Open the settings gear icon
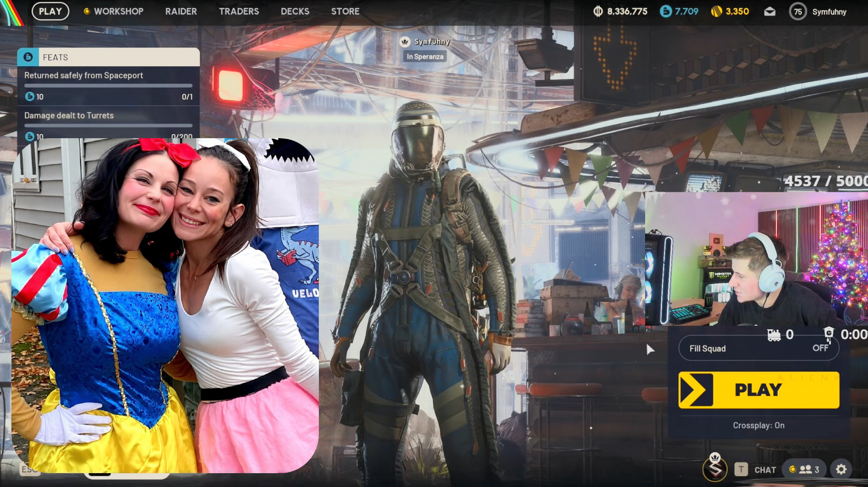868x487 pixels. pos(841,469)
